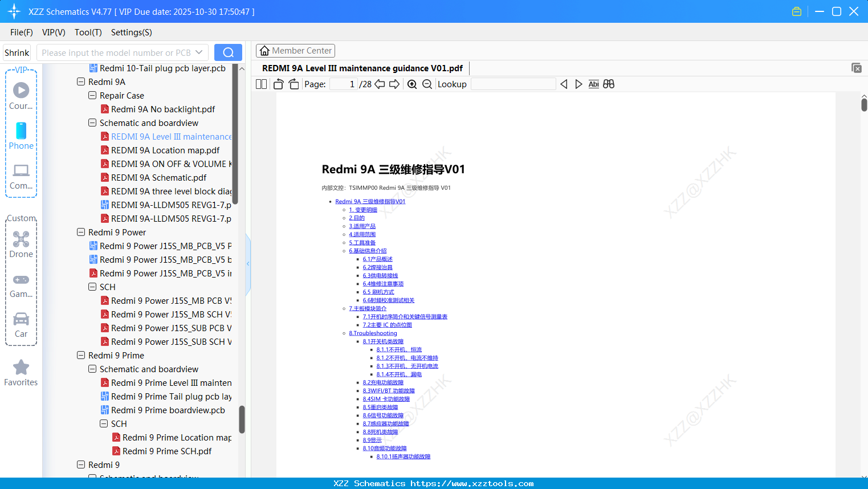This screenshot has height=489, width=868.
Task: Collapse the Redmi 9A tree node
Action: 81,81
